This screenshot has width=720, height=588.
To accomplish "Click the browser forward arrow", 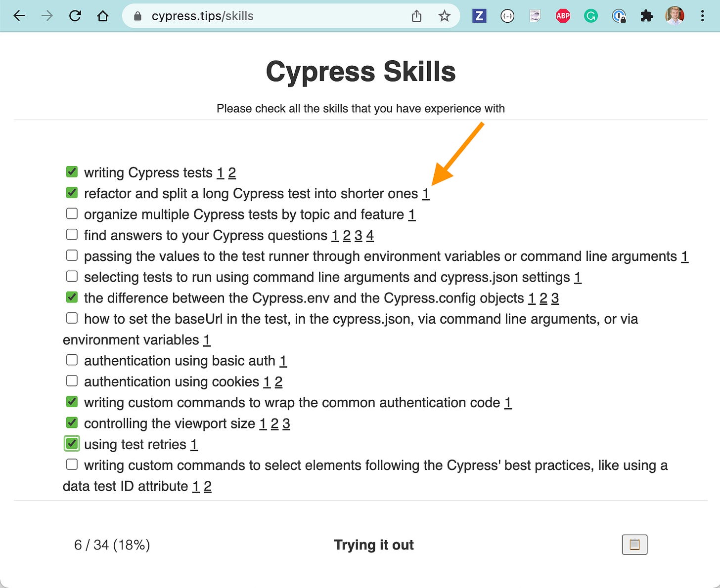I will point(47,16).
